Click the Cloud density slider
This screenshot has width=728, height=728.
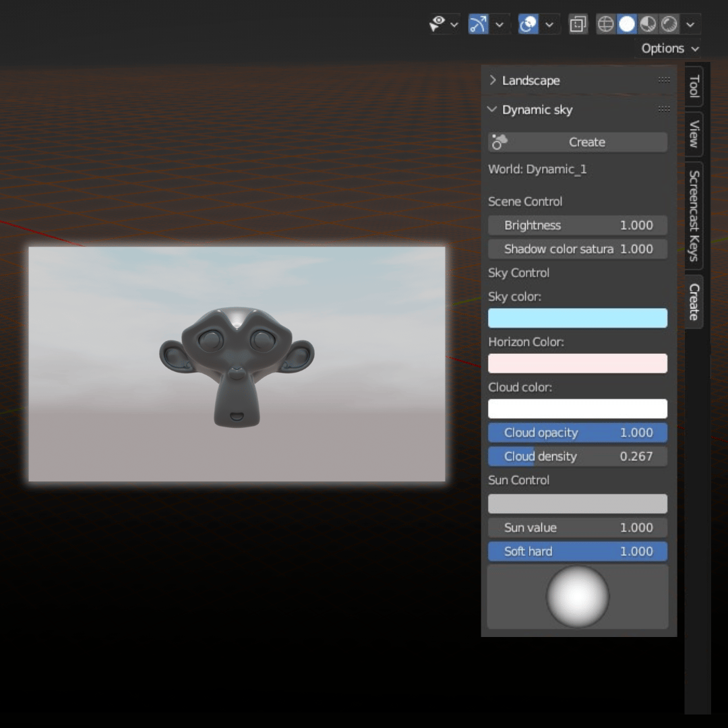(578, 456)
